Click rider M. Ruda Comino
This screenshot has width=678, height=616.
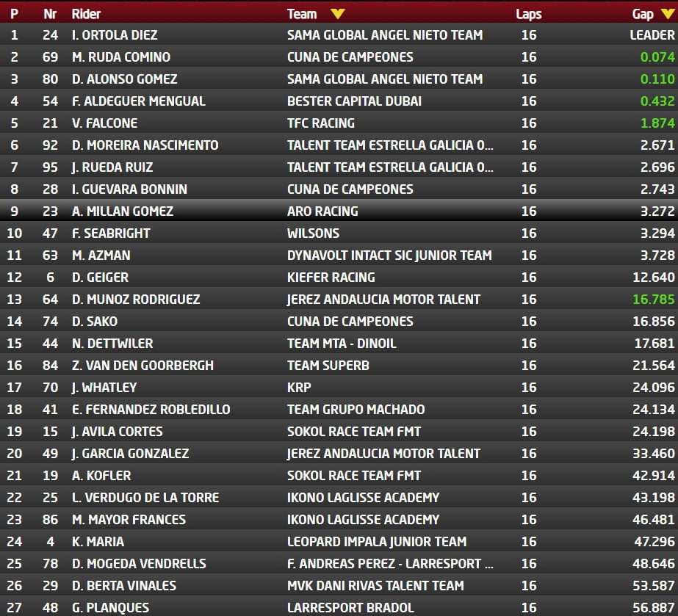pos(120,57)
